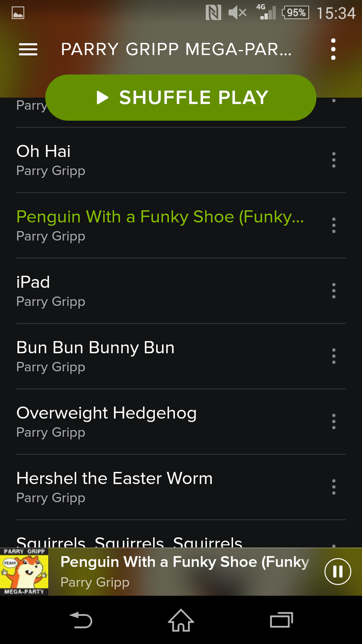Open options for Hershel the Easter Worm
Viewport: 362px width, 644px height.
pos(333,487)
